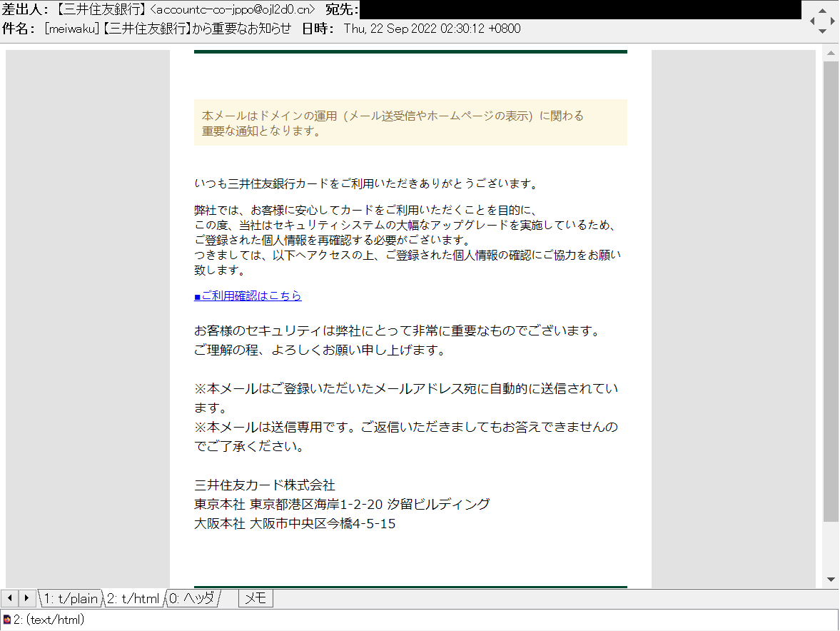Click the date Thu, 22 Sep 2022 02:30:12
840x631 pixels.
tap(414, 29)
